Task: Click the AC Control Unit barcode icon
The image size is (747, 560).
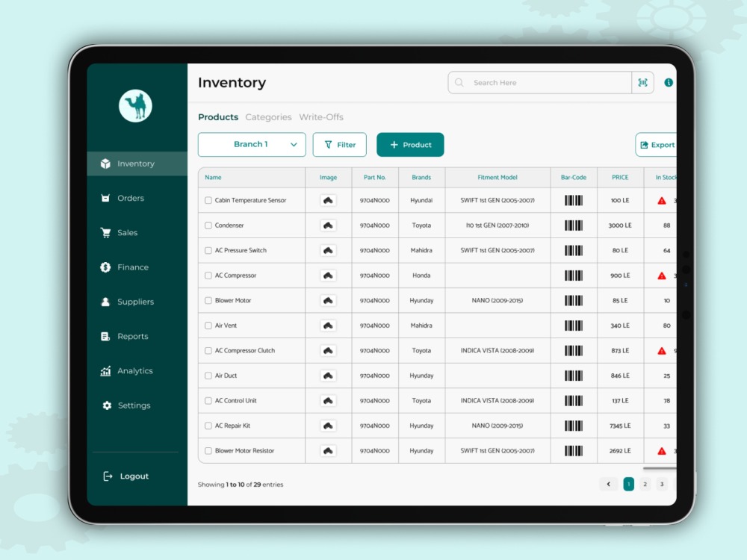Action: point(574,401)
